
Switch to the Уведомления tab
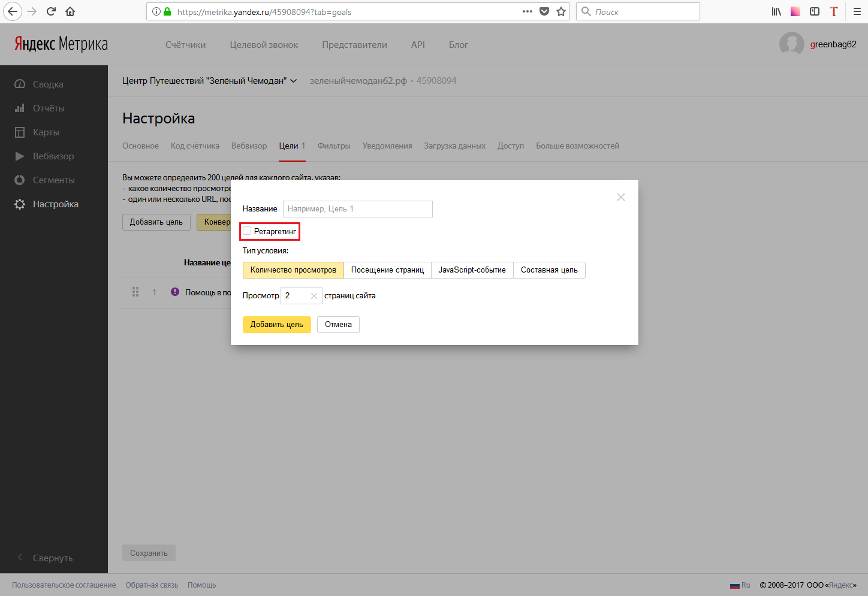pyautogui.click(x=387, y=146)
